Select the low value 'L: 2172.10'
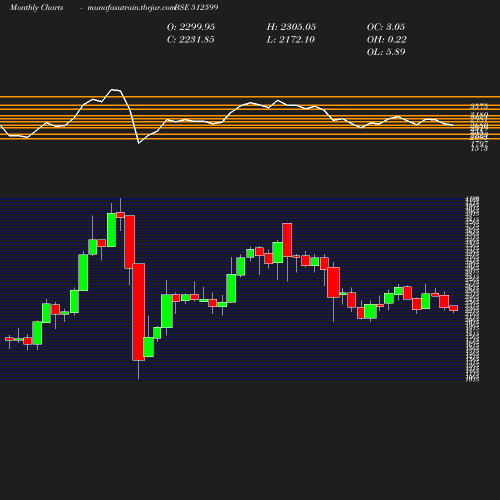Image resolution: width=500 pixels, height=500 pixels. click(x=290, y=39)
